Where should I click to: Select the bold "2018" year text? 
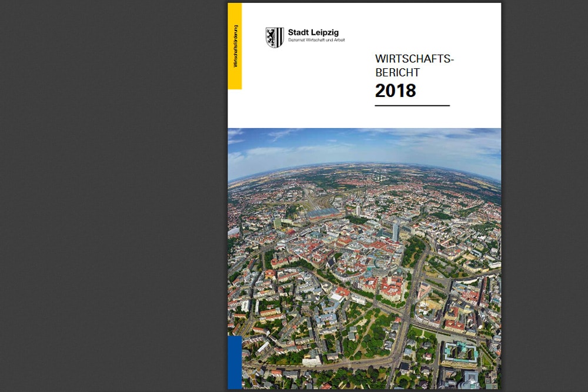(395, 91)
